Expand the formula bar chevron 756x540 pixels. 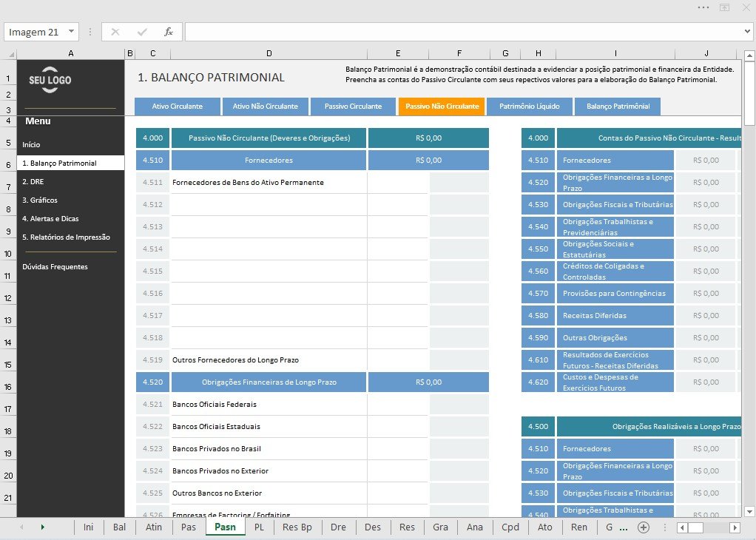[747, 32]
